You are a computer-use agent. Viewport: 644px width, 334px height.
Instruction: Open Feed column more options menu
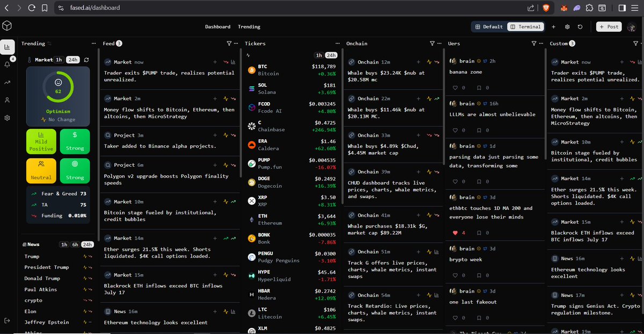tap(236, 43)
